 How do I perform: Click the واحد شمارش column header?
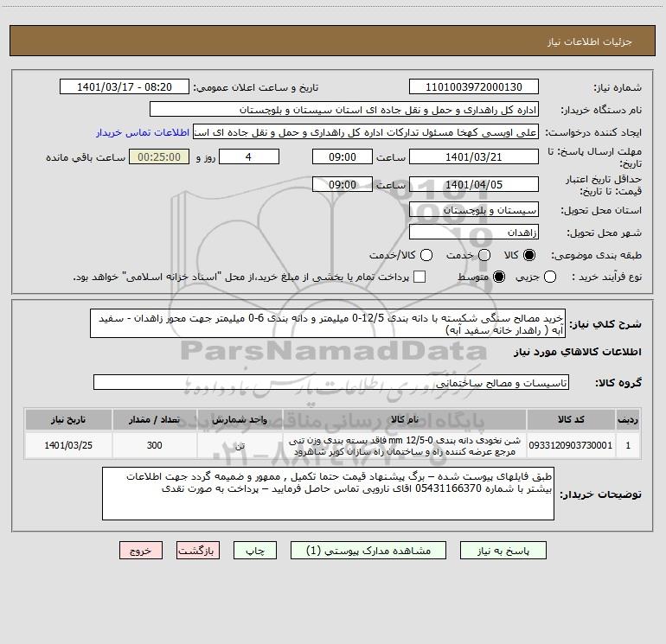point(240,420)
